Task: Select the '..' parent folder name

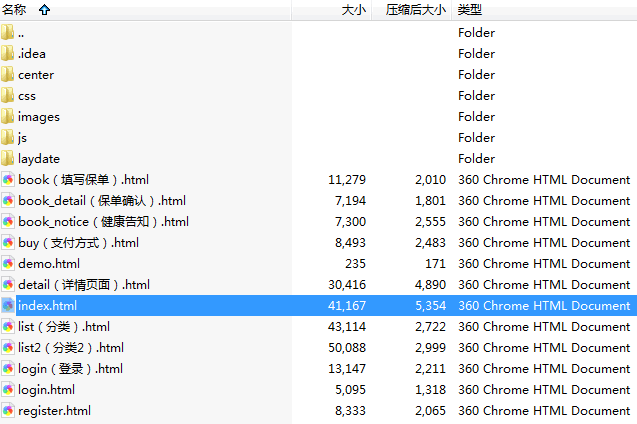Action: (x=21, y=33)
